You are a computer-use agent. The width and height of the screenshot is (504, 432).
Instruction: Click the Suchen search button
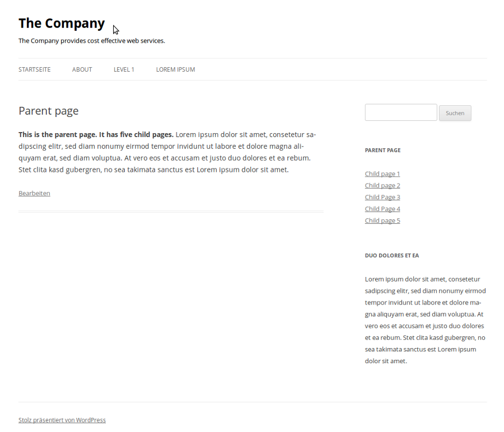click(x=455, y=113)
